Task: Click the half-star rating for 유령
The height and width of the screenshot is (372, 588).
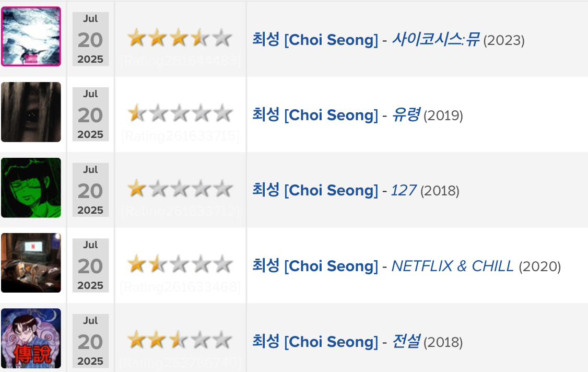Action: (x=180, y=113)
